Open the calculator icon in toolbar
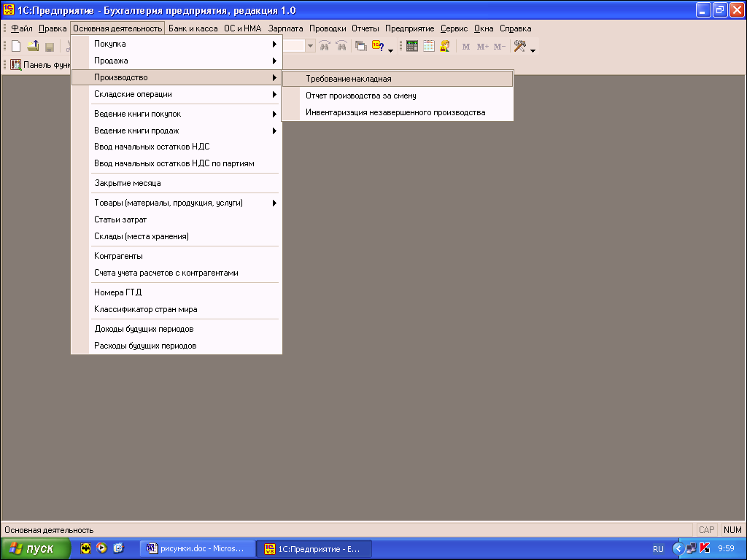Image resolution: width=747 pixels, height=560 pixels. [x=412, y=46]
